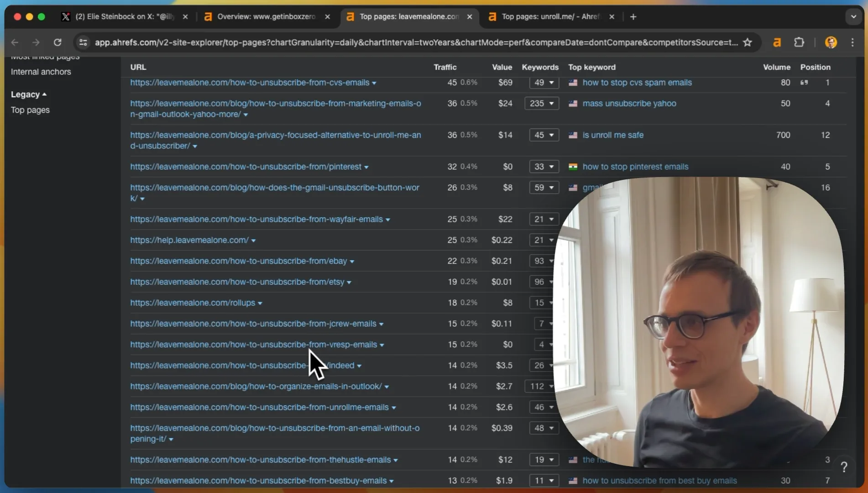Open Chrome three-dot menu

(852, 42)
